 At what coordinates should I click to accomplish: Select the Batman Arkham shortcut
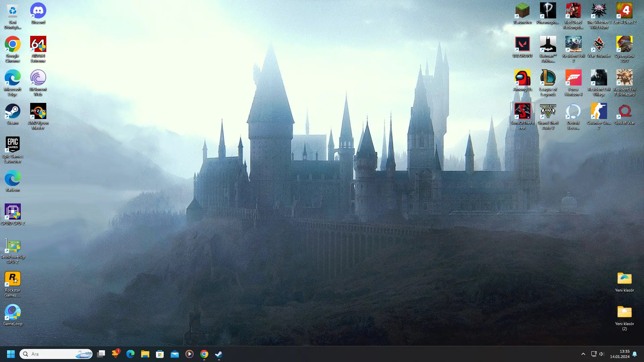pyautogui.click(x=548, y=50)
